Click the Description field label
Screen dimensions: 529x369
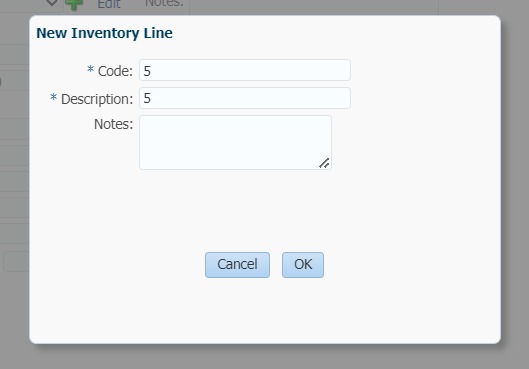click(97, 99)
